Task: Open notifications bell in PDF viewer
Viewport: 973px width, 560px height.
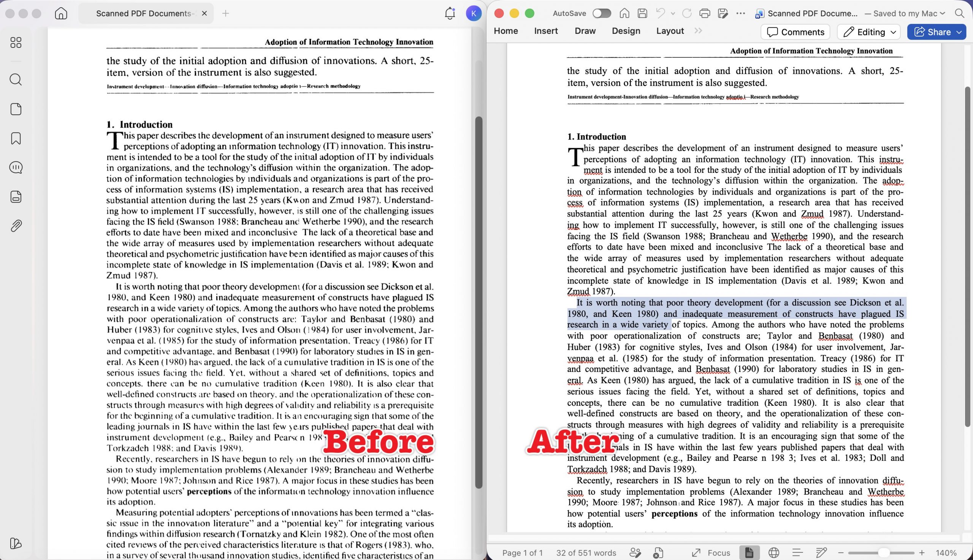Action: 450,13
